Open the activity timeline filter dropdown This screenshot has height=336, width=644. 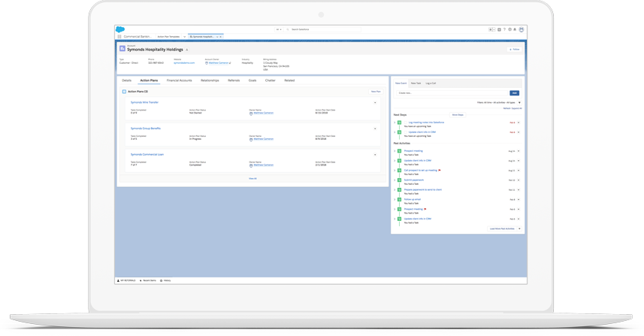[519, 103]
